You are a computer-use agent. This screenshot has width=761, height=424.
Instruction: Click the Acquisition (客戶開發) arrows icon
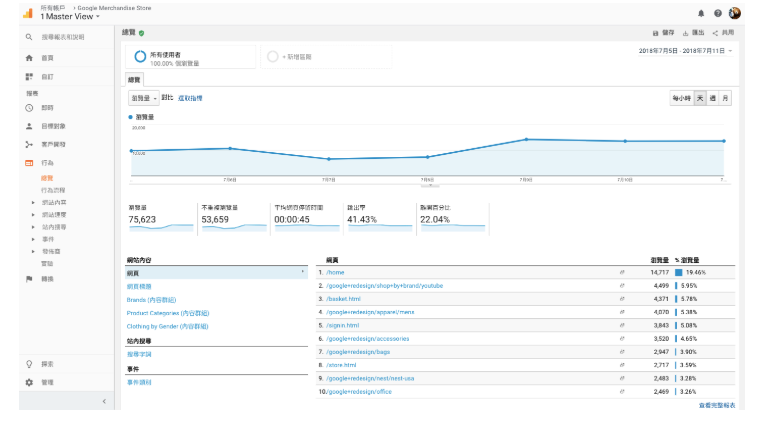[x=29, y=144]
